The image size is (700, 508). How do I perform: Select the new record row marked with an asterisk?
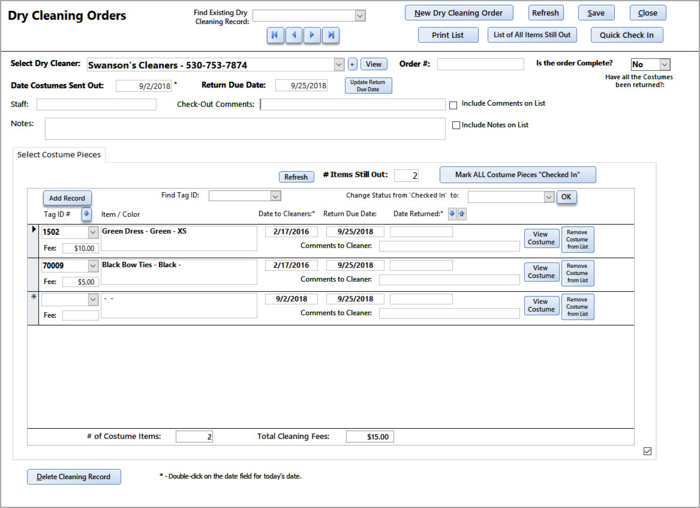33,308
